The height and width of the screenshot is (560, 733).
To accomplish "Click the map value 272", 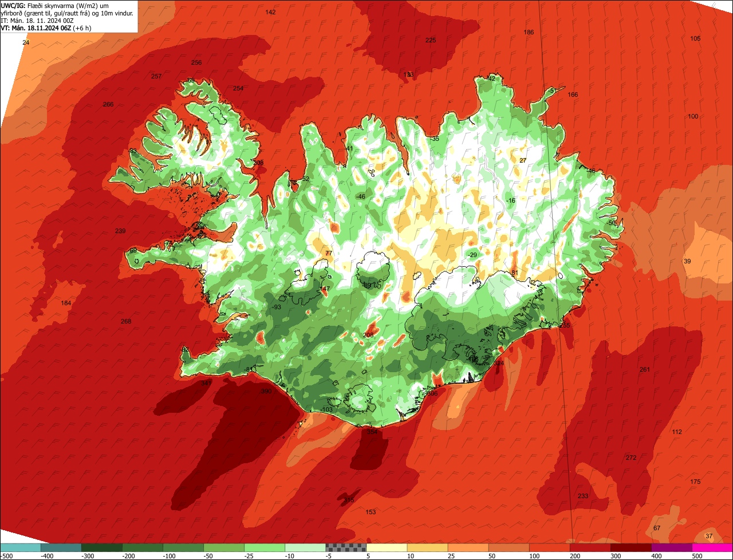I will [x=631, y=458].
